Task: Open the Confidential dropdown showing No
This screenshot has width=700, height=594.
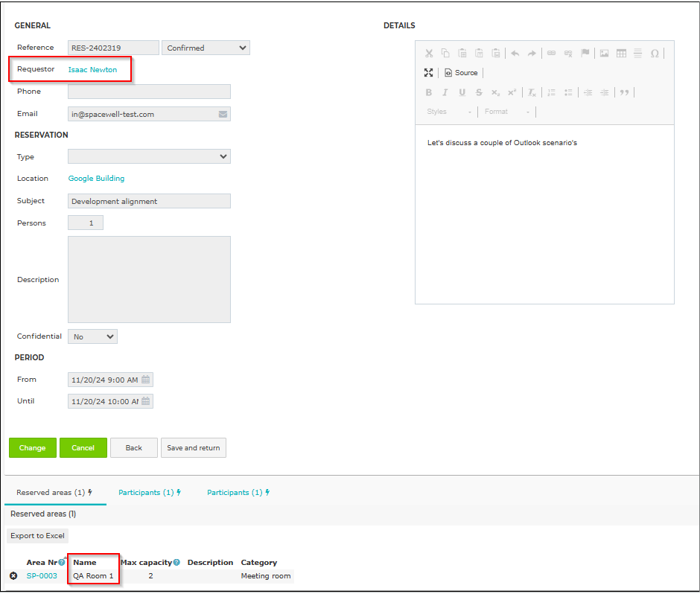Action: point(92,336)
